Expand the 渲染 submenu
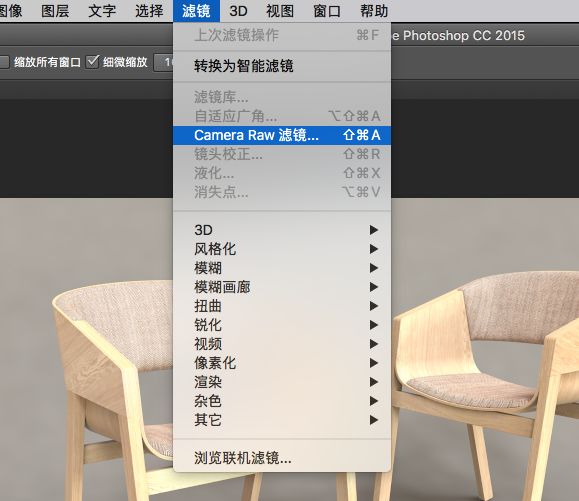Screen dimensions: 579x501 pyautogui.click(x=282, y=382)
